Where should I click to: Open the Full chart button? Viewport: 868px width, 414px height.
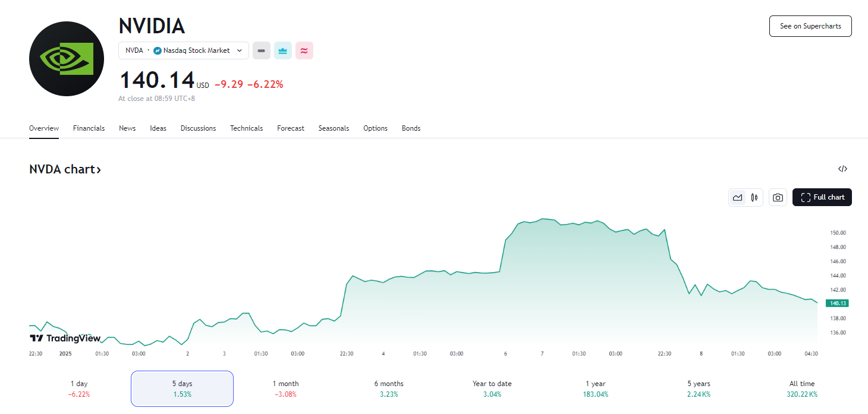[x=822, y=197]
